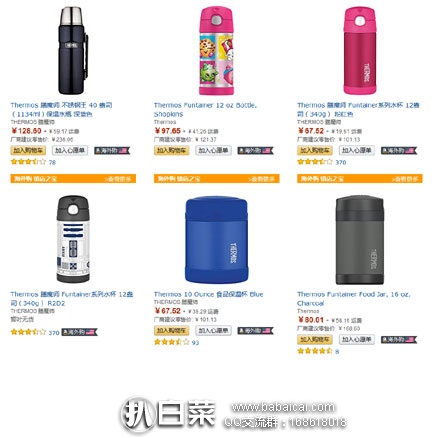The image size is (438, 438).
Task: Open Thermos Funtainer 12 oz Bottle Shopkins link
Action: point(205,110)
